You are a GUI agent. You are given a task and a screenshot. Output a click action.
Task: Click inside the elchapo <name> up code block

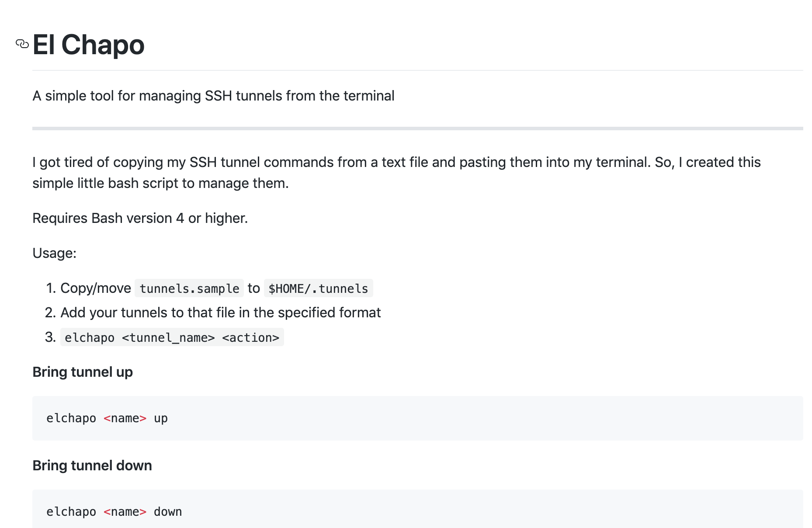[x=417, y=418]
